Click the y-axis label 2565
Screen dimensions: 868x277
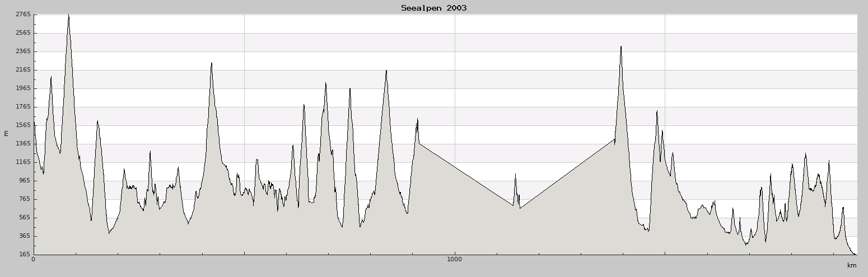tap(22, 33)
